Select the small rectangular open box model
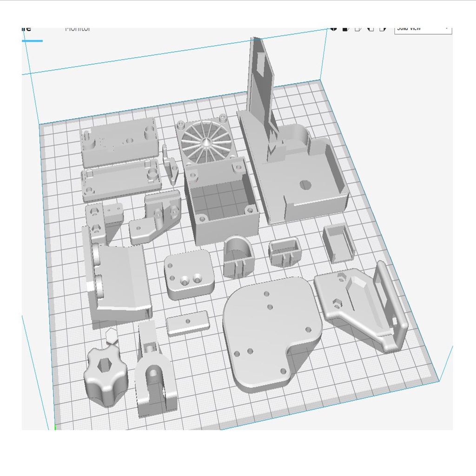Viewport: 476px width, 476px height. point(338,244)
